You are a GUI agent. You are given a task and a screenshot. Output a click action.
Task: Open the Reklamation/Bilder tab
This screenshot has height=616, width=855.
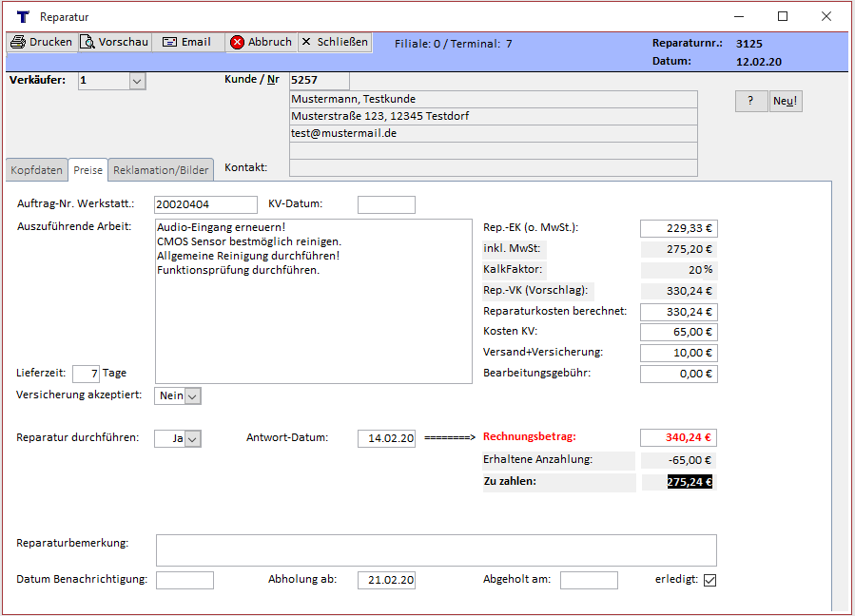pyautogui.click(x=161, y=170)
